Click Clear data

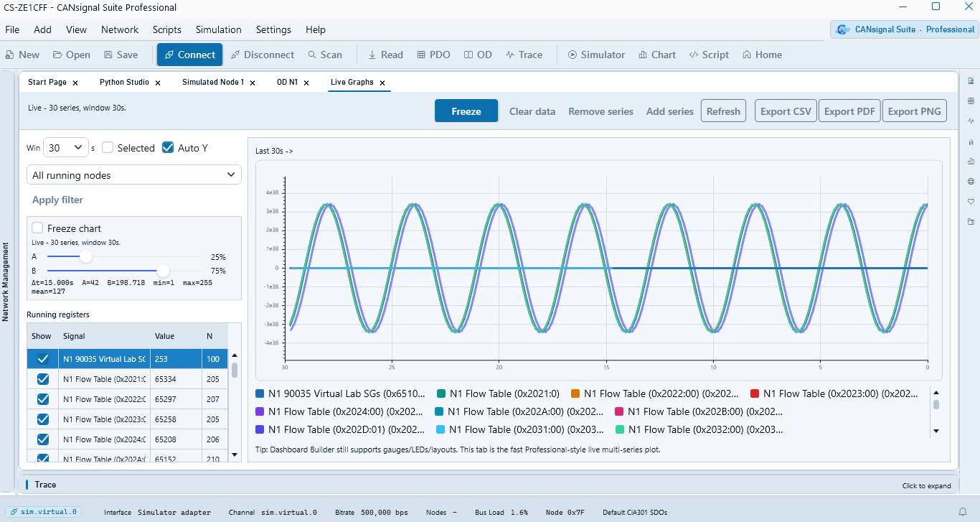[x=532, y=111]
